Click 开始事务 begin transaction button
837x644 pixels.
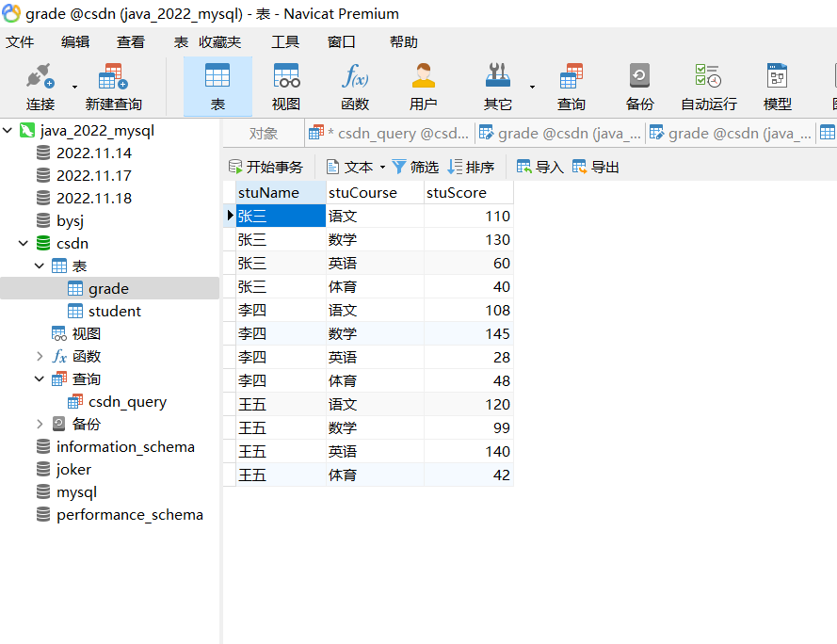tap(266, 168)
